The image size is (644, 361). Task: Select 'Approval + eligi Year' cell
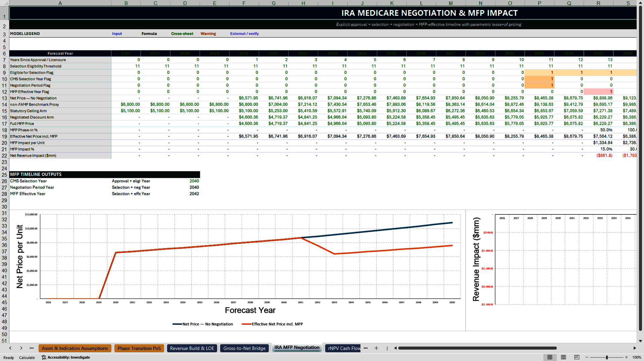[126, 181]
